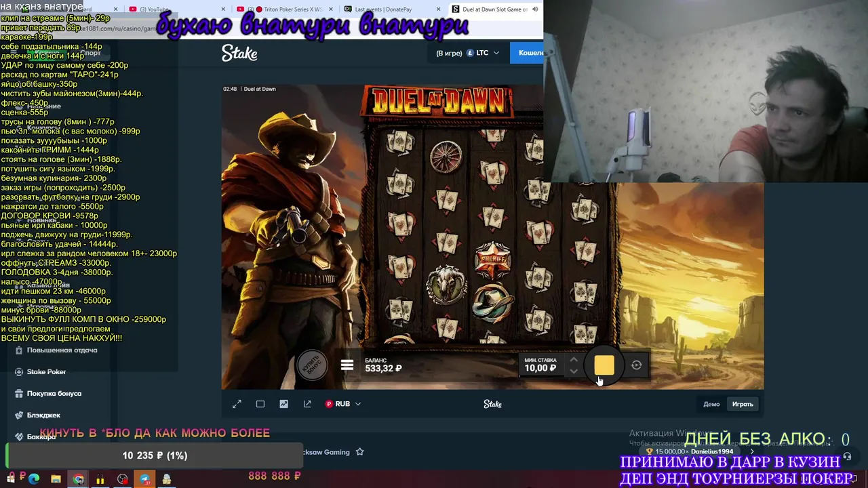Click the Duel at Dawn game title logo

[x=437, y=101]
